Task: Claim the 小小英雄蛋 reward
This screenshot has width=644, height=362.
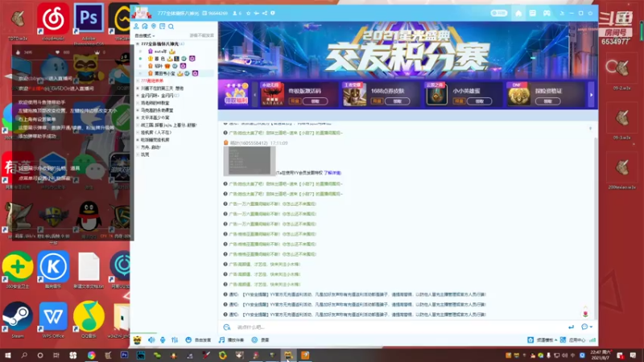Action: click(479, 101)
